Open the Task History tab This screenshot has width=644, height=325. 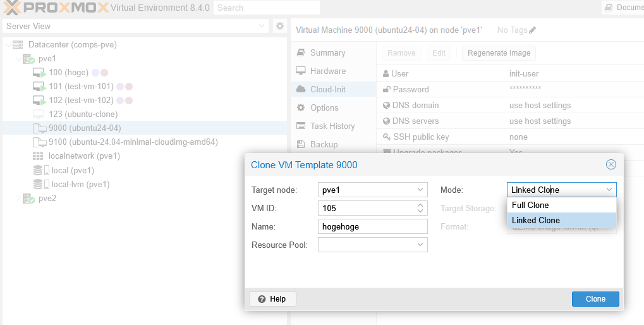334,126
